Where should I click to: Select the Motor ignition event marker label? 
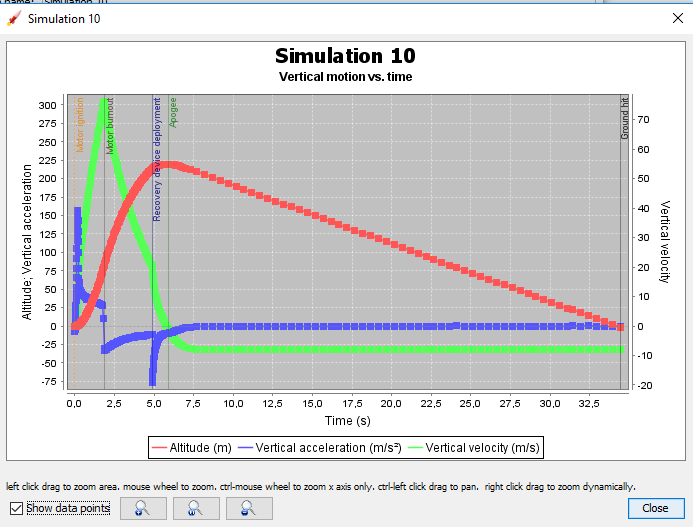pyautogui.click(x=80, y=125)
